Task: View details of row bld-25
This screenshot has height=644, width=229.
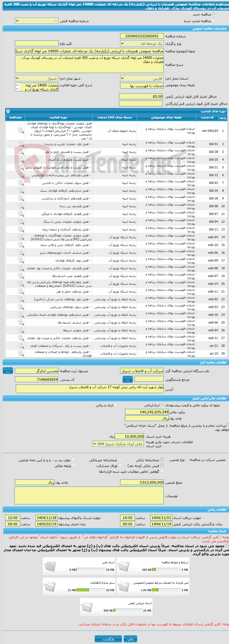Action: [x=21, y=159]
